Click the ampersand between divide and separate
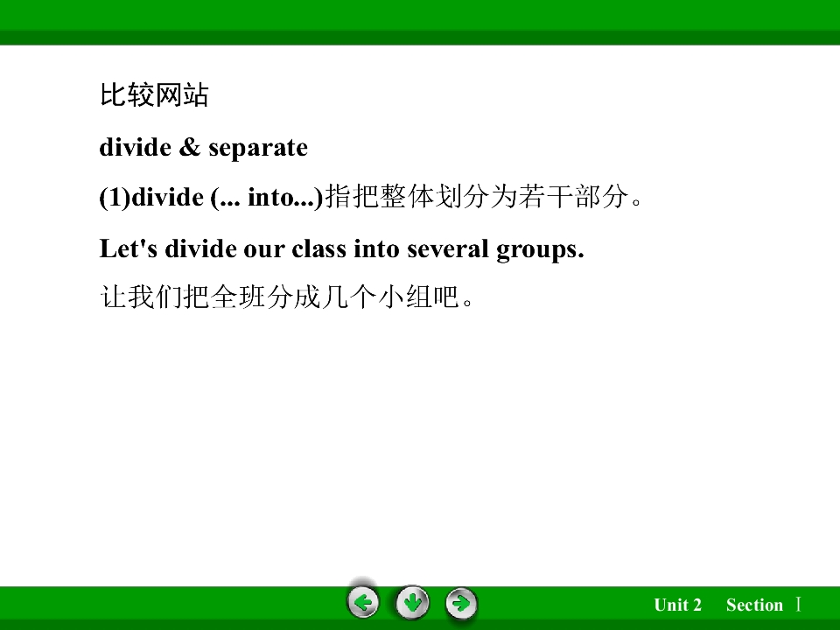The height and width of the screenshot is (630, 840). pos(190,147)
